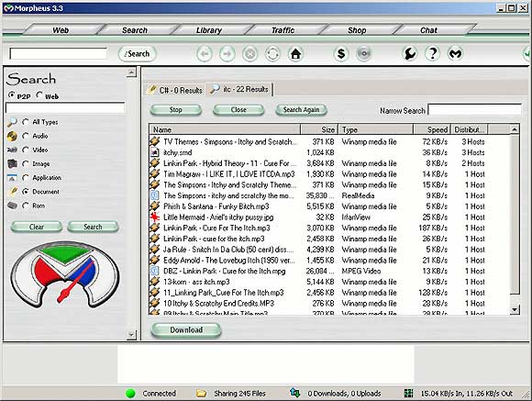
Task: Click the red splat icon on Little Mermaid row
Action: click(x=155, y=217)
